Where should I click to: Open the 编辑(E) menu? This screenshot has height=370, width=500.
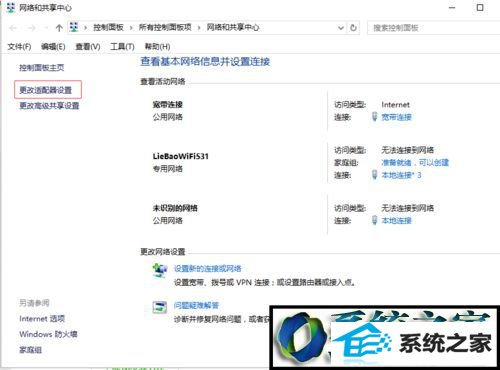[x=53, y=47]
